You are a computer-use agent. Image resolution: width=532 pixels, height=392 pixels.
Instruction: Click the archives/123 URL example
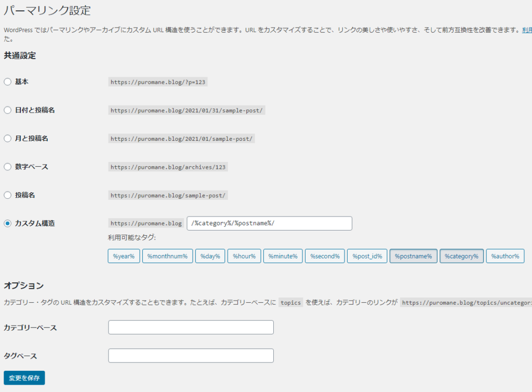(168, 167)
